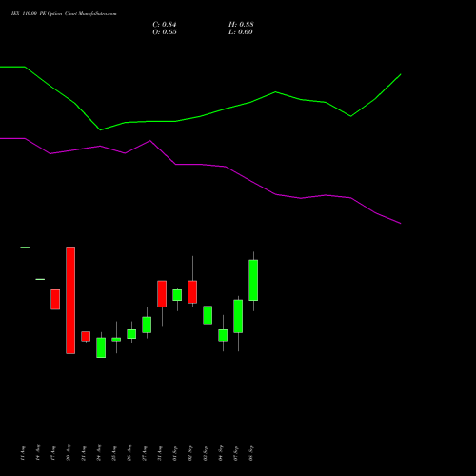Click the flat green dash above 11 Aug
The height and width of the screenshot is (476, 476).
[25, 248]
